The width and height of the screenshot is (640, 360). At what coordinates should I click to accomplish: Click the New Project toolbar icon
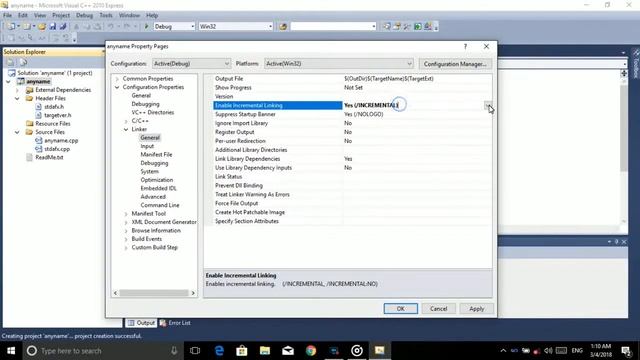tap(11, 27)
